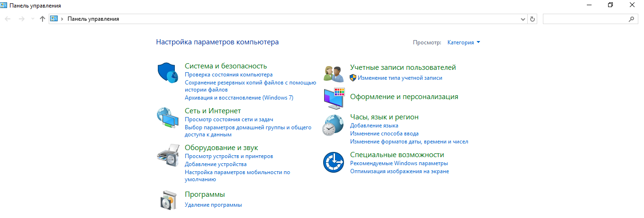Click Изменение типа учетной записи link
This screenshot has height=218, width=644.
coord(400,78)
